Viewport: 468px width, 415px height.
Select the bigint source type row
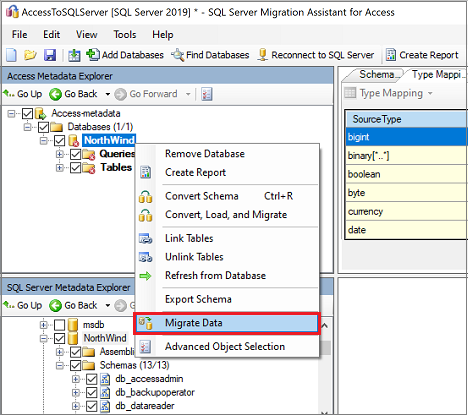[406, 137]
